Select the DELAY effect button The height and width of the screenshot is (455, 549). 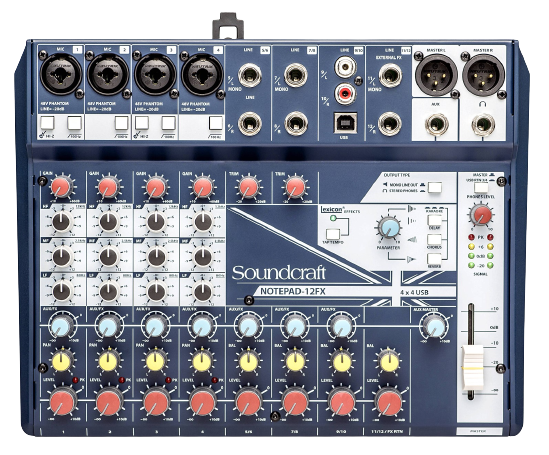435,220
